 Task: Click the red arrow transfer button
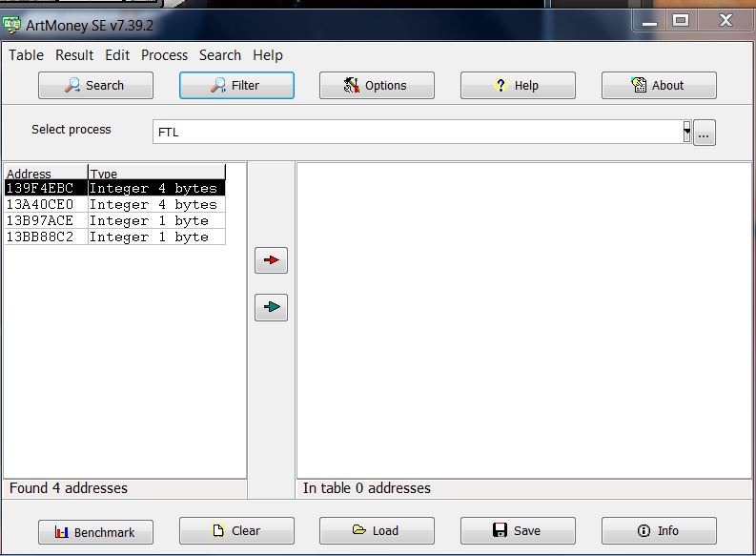(271, 260)
